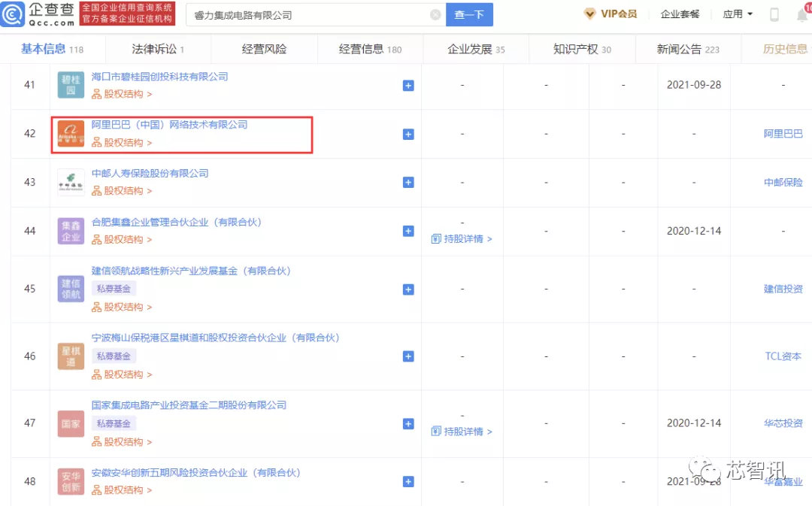Click the TCL资本 group link
Screen dimensions: 812x506
tap(783, 356)
